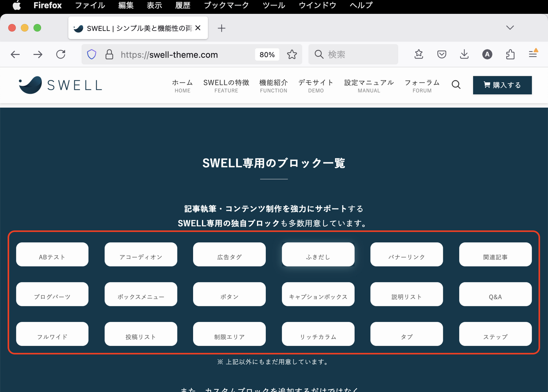Image resolution: width=548 pixels, height=392 pixels.
Task: Click the ※ 上記以外にもまだ用意しています note
Action: [x=274, y=362]
